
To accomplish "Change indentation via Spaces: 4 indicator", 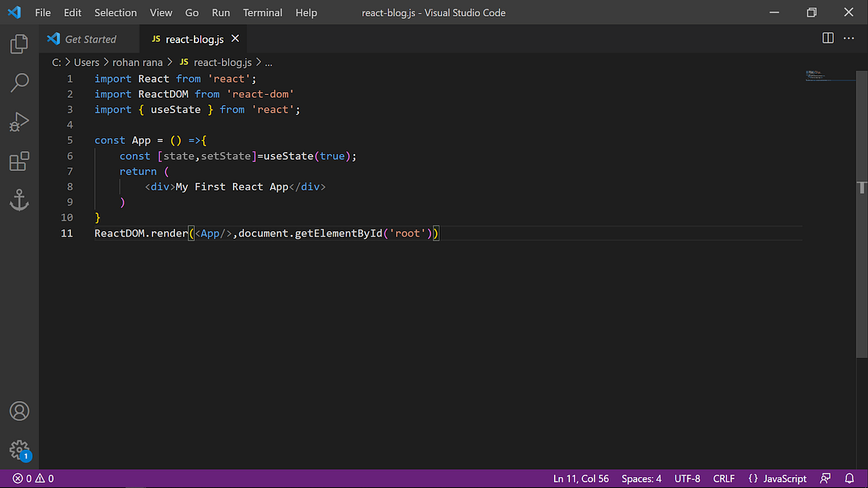I will pos(641,478).
